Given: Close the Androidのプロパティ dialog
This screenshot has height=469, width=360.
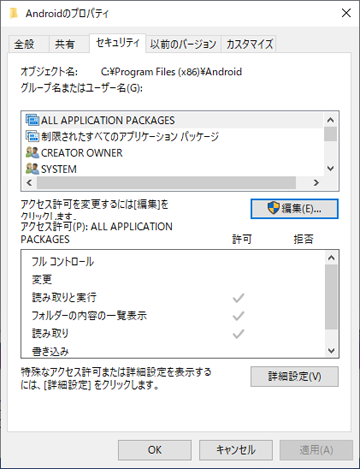Looking at the screenshot, I should [346, 13].
